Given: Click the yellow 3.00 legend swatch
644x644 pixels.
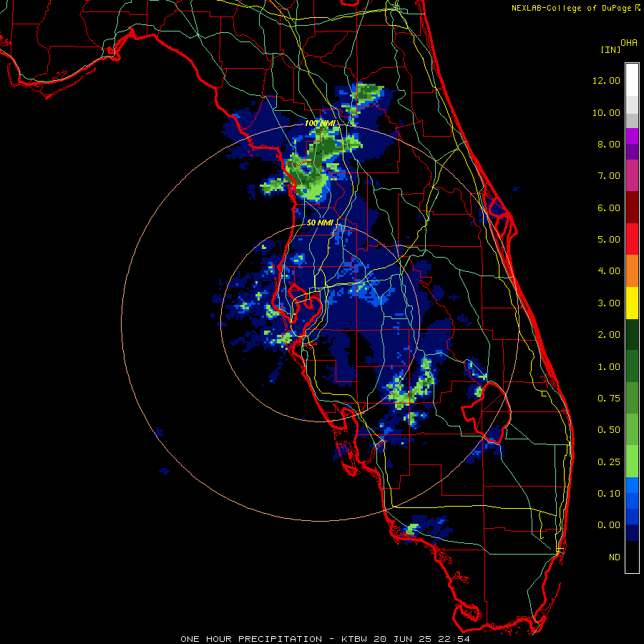Looking at the screenshot, I should pyautogui.click(x=632, y=303).
